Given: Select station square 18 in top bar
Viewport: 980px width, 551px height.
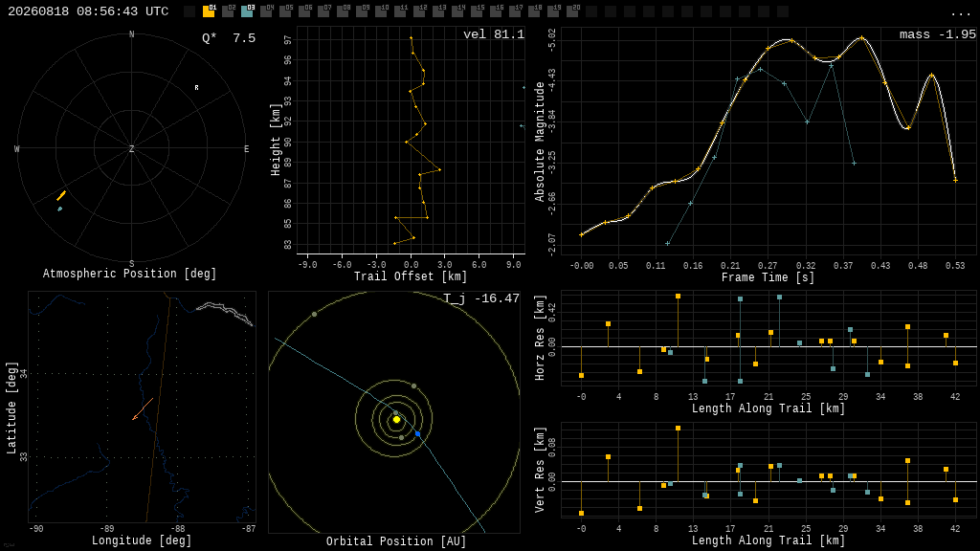Looking at the screenshot, I should (534, 11).
